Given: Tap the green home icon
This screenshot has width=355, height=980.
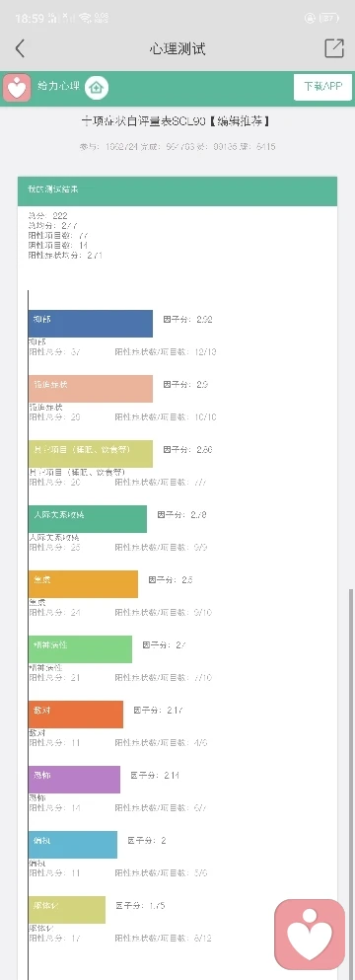Looking at the screenshot, I should (x=97, y=88).
